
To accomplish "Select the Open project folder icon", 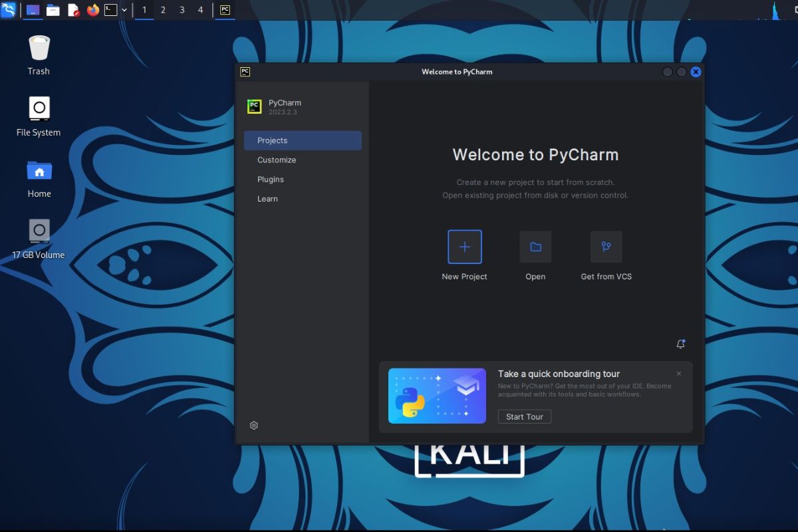I will [x=535, y=247].
